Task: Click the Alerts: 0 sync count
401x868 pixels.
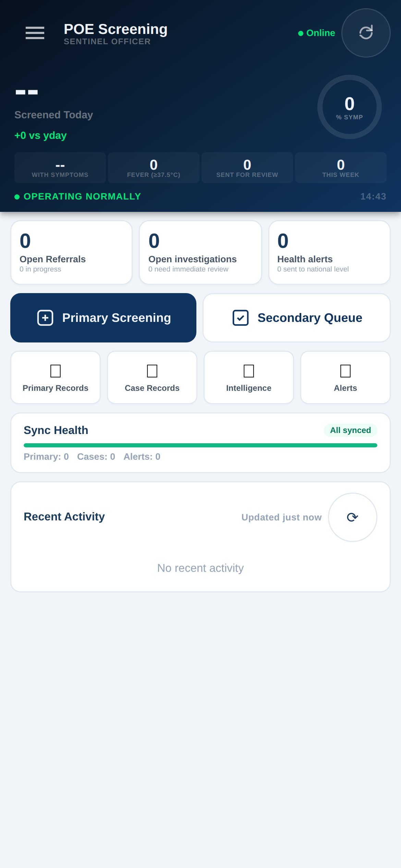Action: [142, 457]
